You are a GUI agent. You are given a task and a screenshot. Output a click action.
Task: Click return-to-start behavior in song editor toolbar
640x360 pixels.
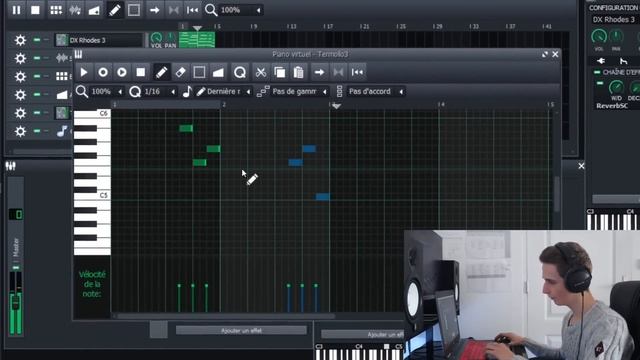(192, 10)
